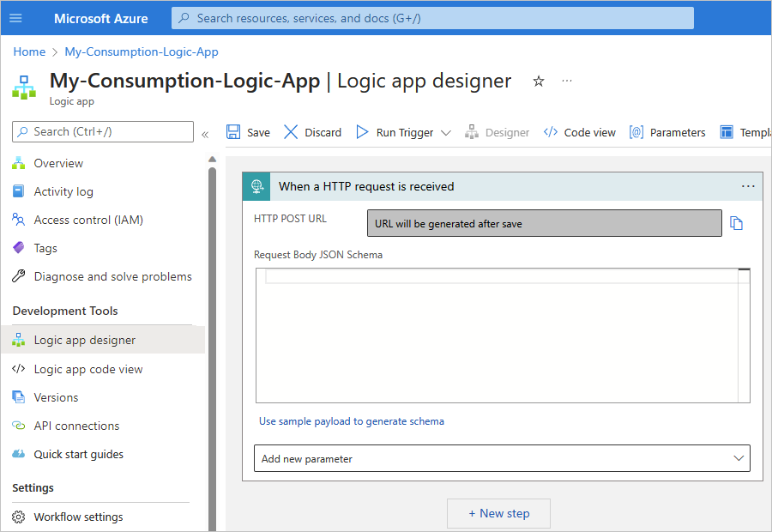Go to Logic app code view
The image size is (772, 532).
[x=88, y=369]
